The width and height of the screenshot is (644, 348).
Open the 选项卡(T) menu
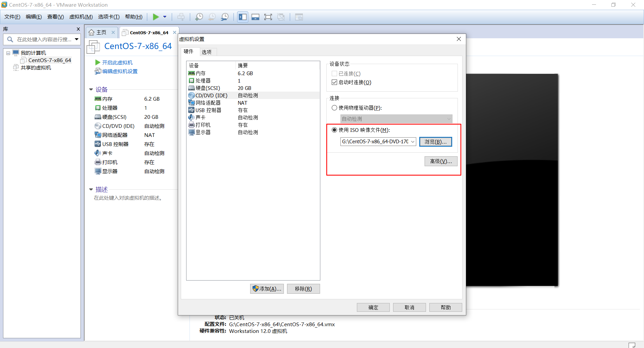point(109,17)
